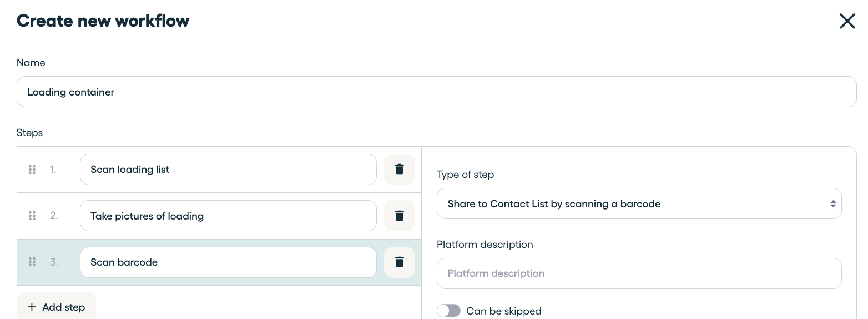Edit the workflow Name field
Viewport: 868px width, 319px height.
[x=436, y=92]
